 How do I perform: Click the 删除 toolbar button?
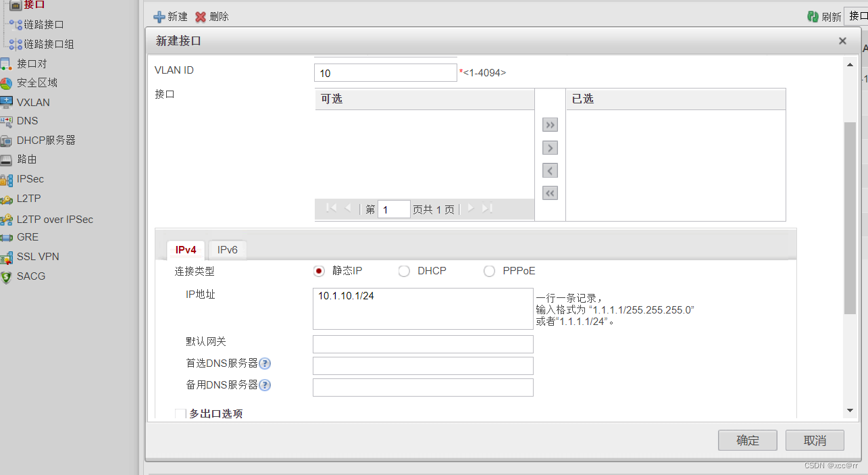click(x=212, y=16)
